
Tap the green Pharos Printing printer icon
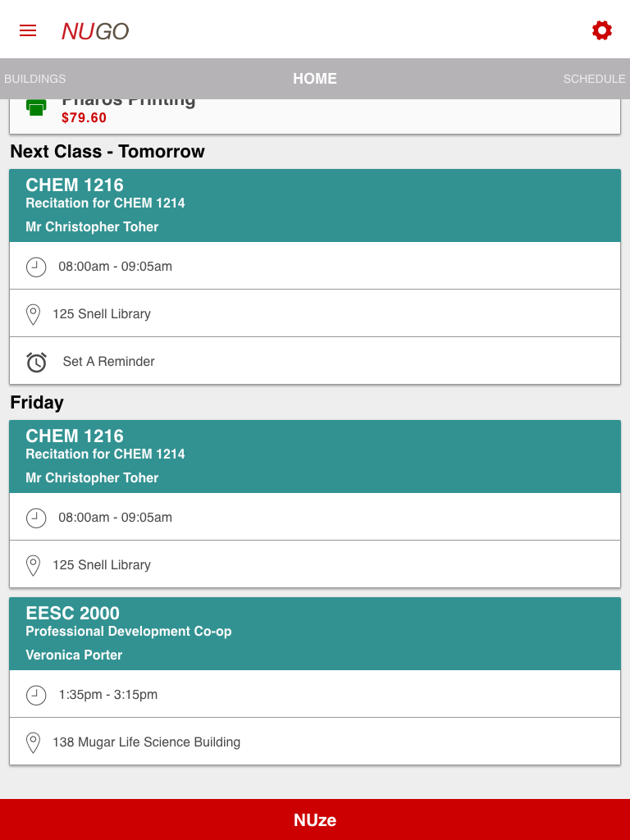pyautogui.click(x=36, y=107)
